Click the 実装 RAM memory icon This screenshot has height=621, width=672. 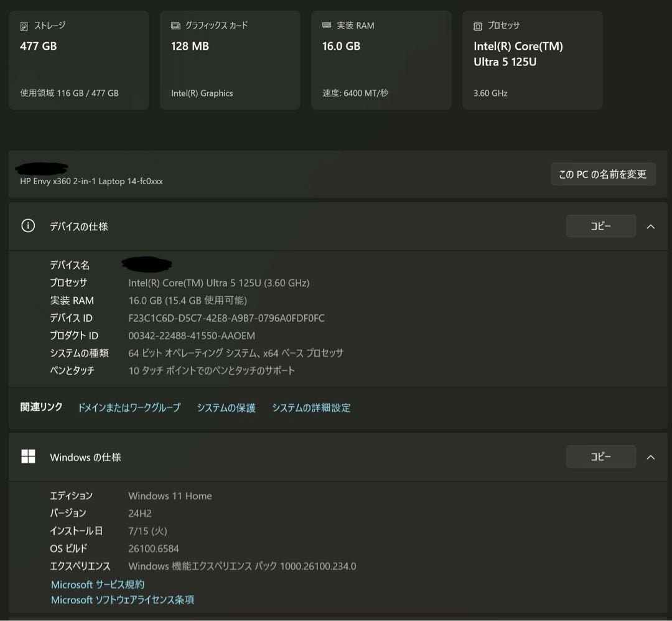click(327, 26)
